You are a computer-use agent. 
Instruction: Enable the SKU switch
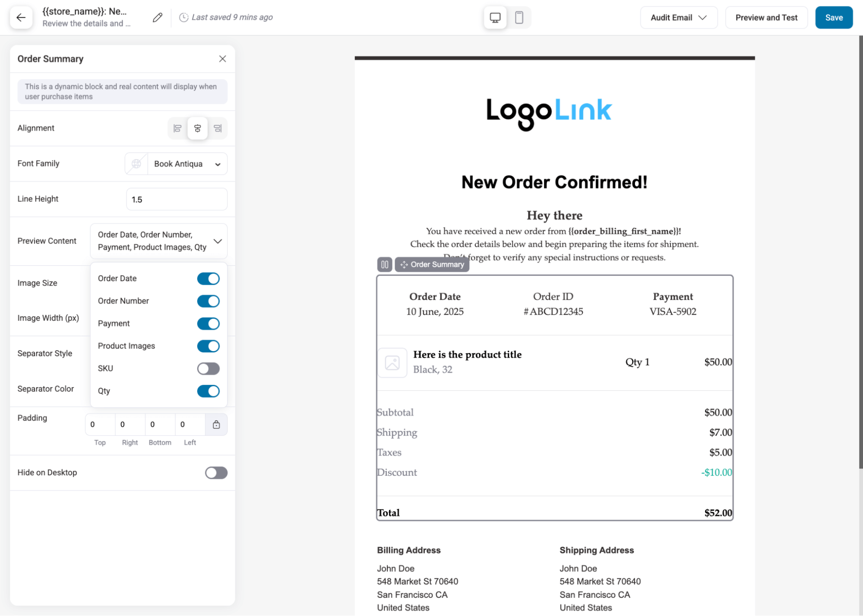click(208, 369)
